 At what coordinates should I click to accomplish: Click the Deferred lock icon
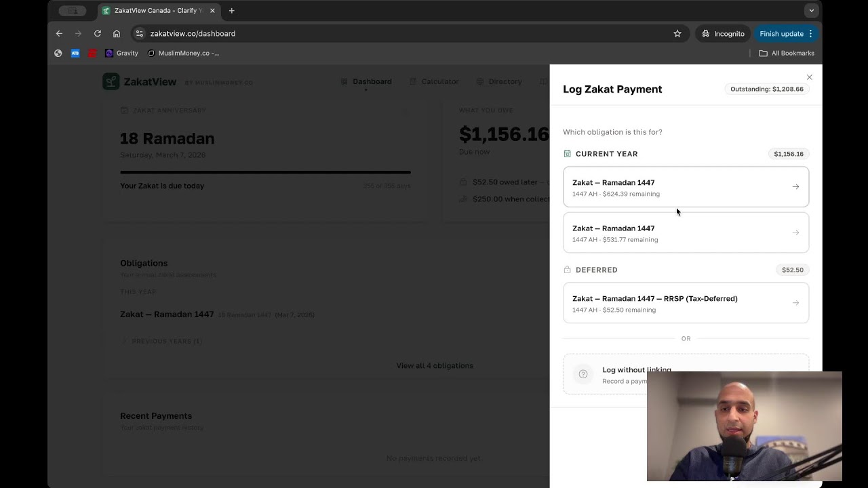pyautogui.click(x=568, y=270)
